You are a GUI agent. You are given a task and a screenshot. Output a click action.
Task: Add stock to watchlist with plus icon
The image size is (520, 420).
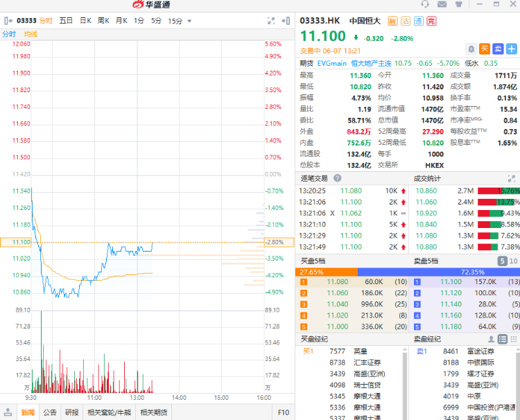pyautogui.click(x=512, y=49)
